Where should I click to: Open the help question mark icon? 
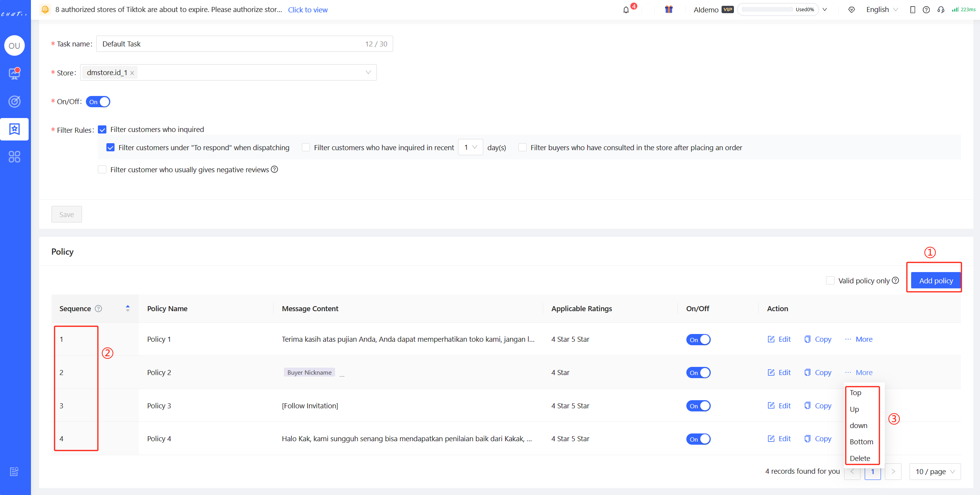[x=926, y=10]
